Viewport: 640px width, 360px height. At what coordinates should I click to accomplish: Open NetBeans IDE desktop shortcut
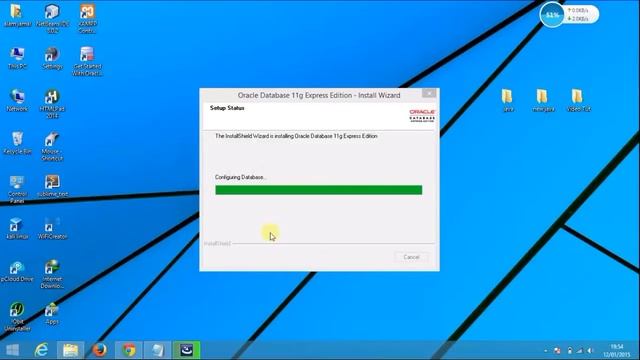pos(52,18)
